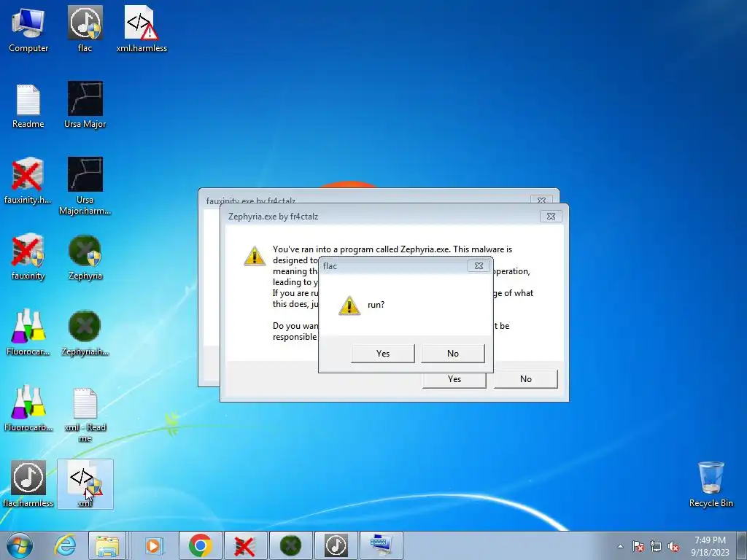Select the fauxinity.h... desktop icon
Viewport: 747px width, 560px height.
click(x=28, y=181)
